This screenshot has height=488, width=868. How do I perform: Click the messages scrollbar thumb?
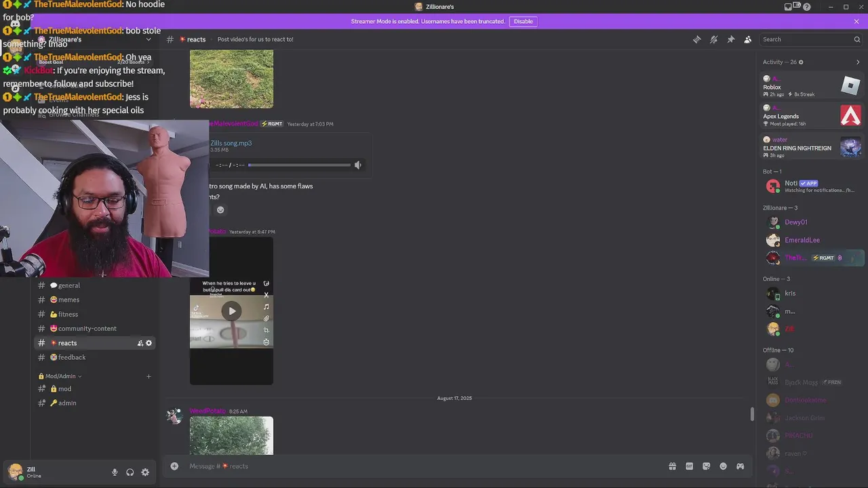751,414
